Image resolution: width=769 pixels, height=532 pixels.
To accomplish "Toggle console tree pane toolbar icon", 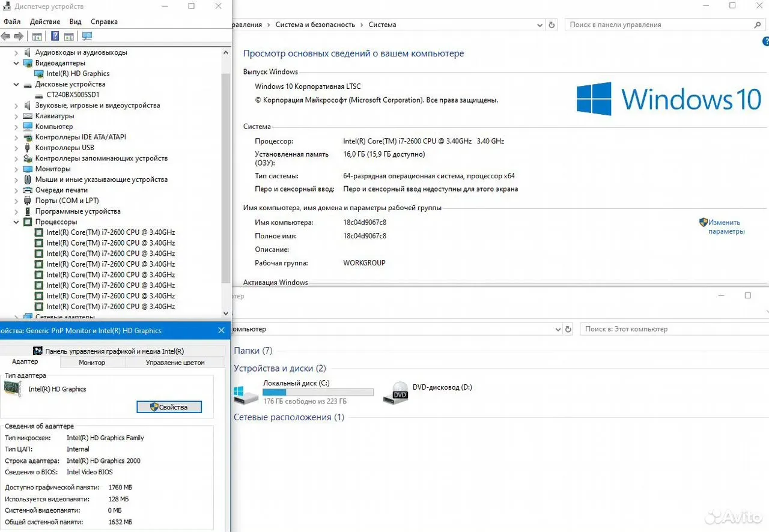I will pyautogui.click(x=37, y=37).
